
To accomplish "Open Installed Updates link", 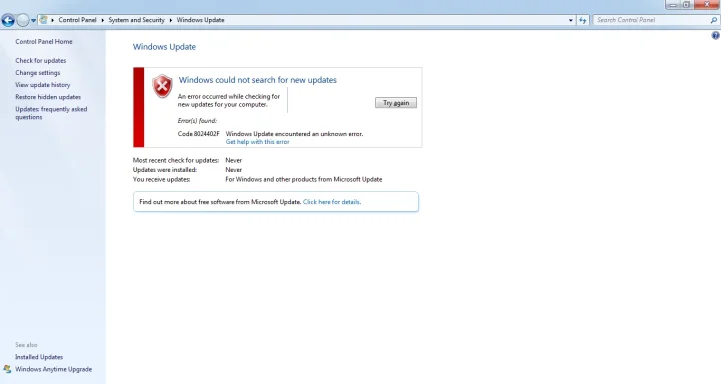I will pyautogui.click(x=39, y=357).
